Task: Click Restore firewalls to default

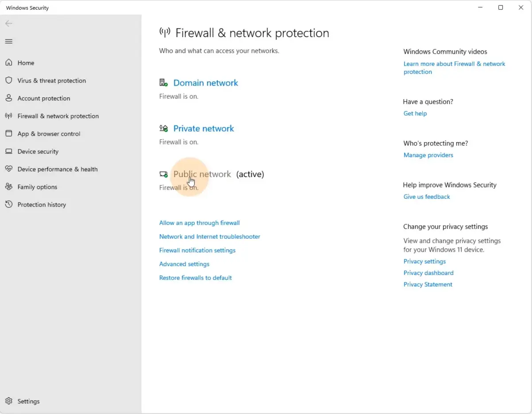Action: point(195,278)
